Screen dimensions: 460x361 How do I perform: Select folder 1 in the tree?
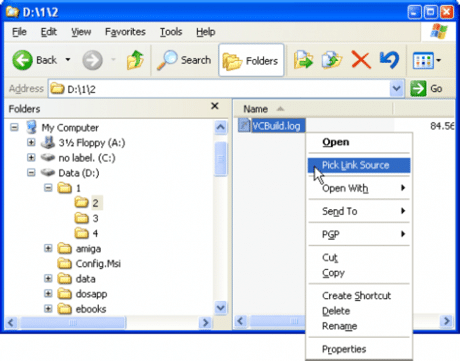click(78, 188)
